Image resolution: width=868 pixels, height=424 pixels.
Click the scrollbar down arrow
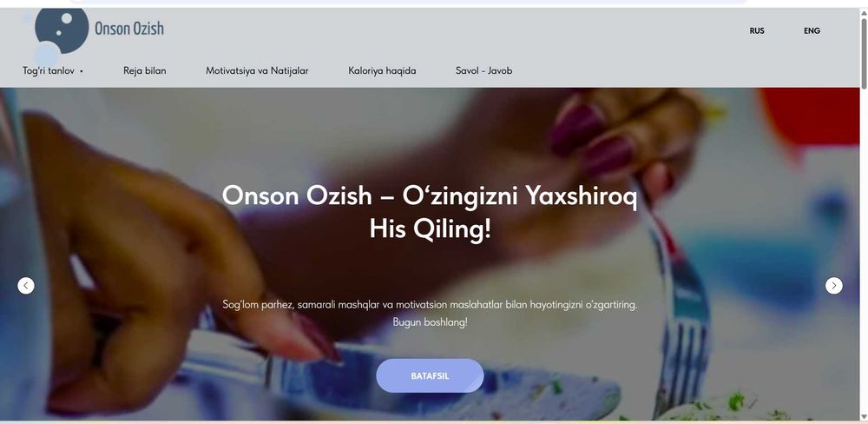(865, 416)
